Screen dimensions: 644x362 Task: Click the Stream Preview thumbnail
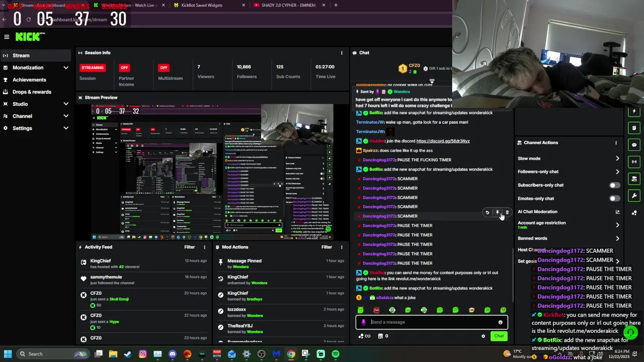(212, 172)
